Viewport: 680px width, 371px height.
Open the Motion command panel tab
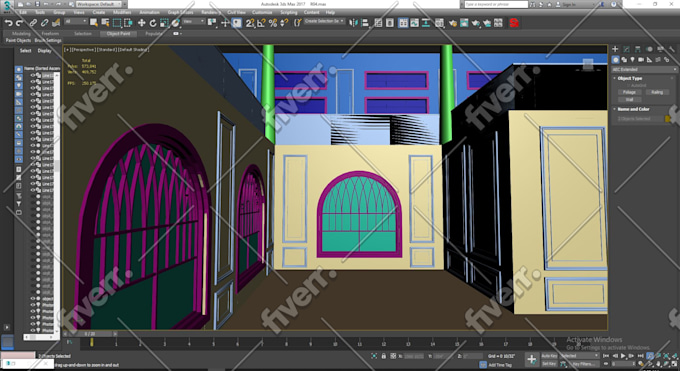pyautogui.click(x=649, y=49)
